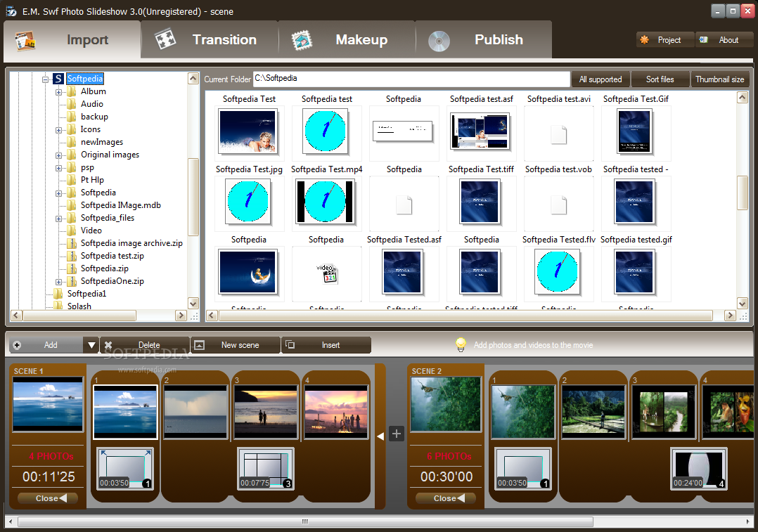Switch to the Transition tab

coord(210,40)
